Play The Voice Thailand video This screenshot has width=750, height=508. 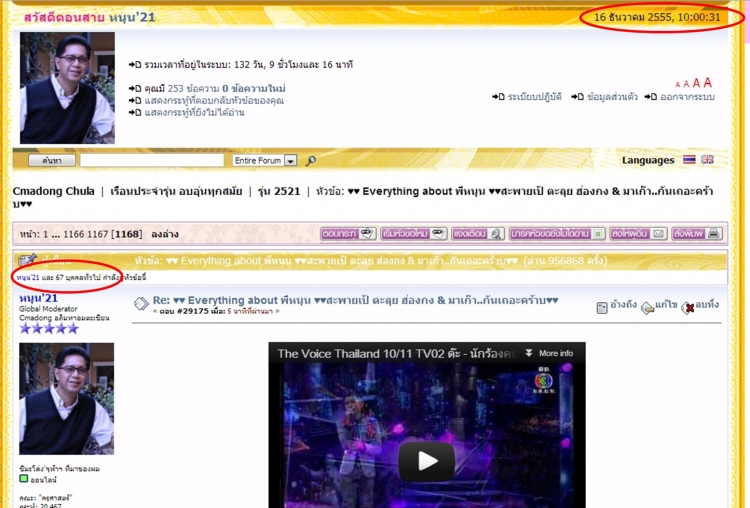point(427,461)
